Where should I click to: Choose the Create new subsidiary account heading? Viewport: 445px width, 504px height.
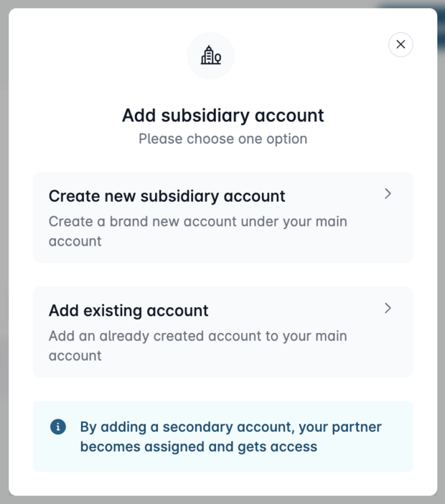point(167,196)
